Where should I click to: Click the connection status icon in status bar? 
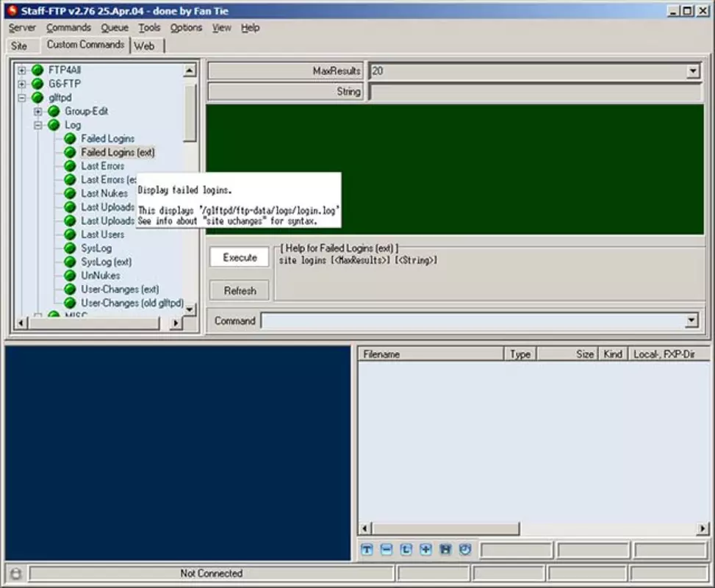tap(16, 573)
